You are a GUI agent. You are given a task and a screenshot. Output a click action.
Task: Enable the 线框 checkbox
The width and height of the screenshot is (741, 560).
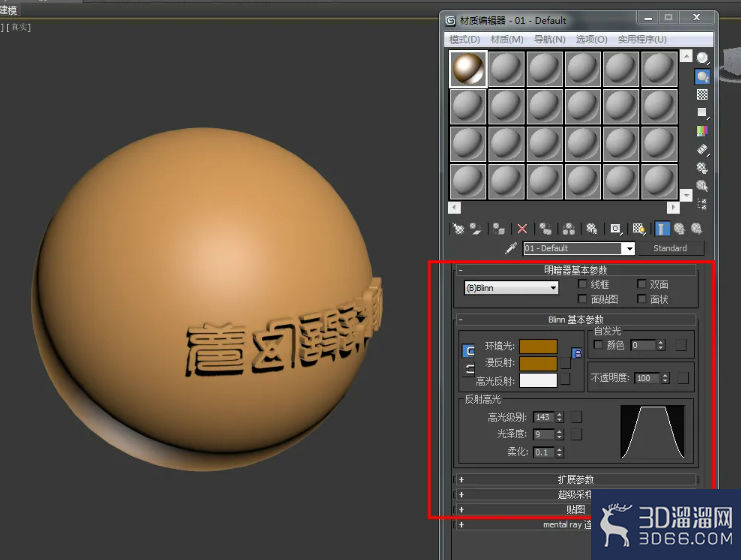[582, 284]
